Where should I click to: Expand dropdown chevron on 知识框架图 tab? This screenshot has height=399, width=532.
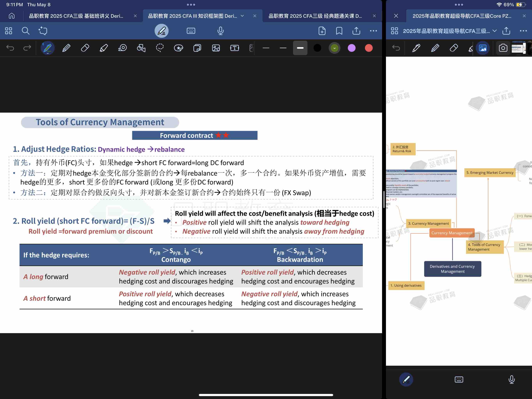(x=242, y=16)
